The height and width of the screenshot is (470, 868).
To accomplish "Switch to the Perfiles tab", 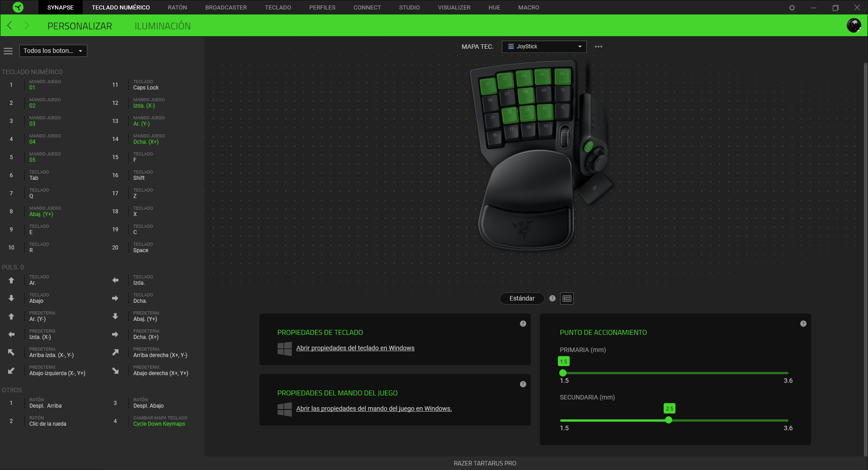I will (322, 7).
